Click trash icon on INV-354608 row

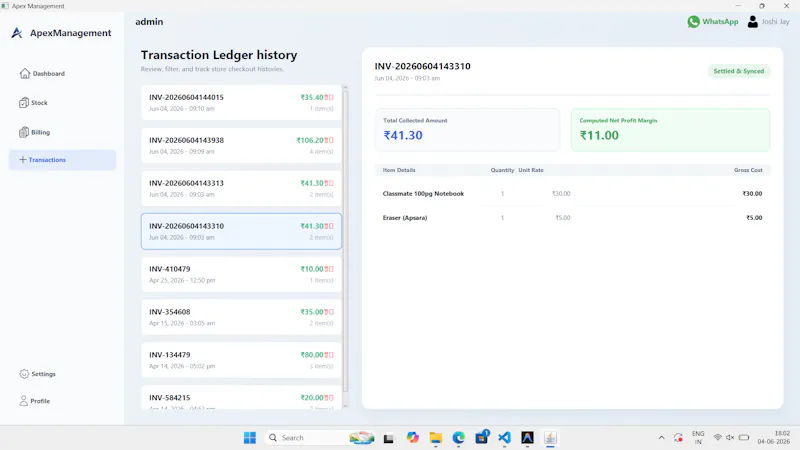[x=329, y=312]
